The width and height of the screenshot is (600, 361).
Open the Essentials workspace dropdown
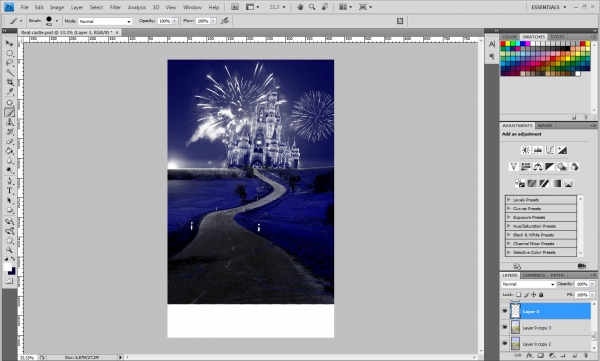(x=548, y=7)
